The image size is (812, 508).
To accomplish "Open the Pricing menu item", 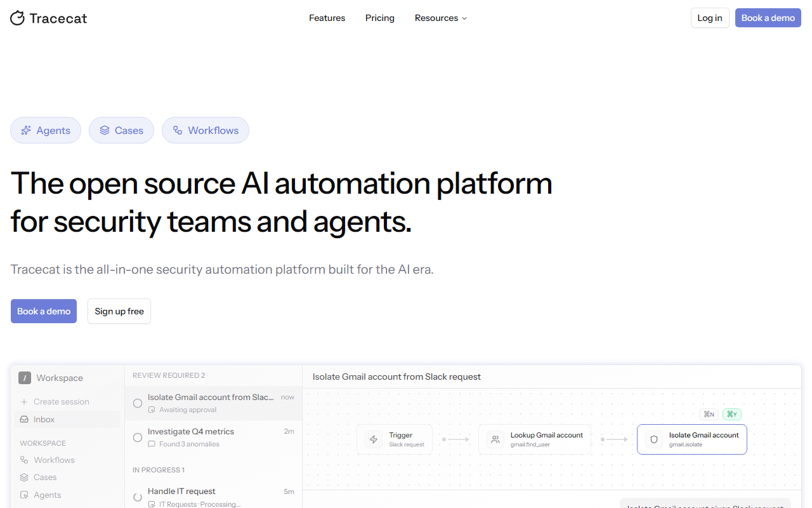I will click(380, 18).
